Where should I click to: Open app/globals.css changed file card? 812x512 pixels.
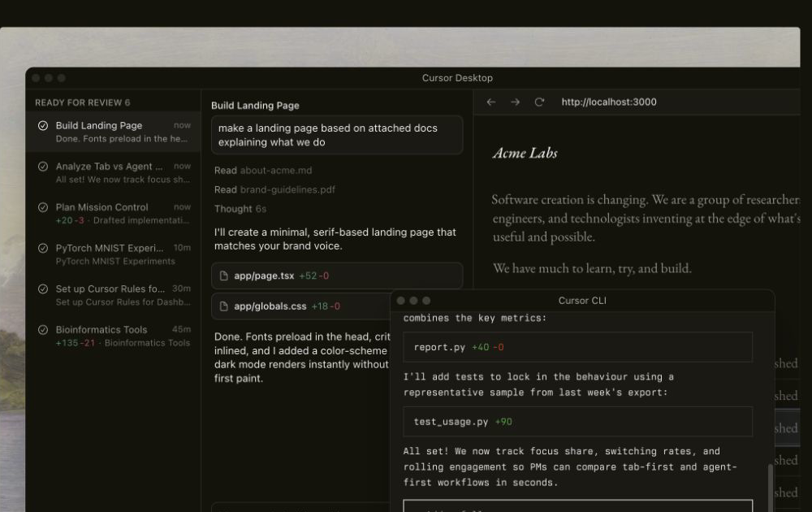301,306
